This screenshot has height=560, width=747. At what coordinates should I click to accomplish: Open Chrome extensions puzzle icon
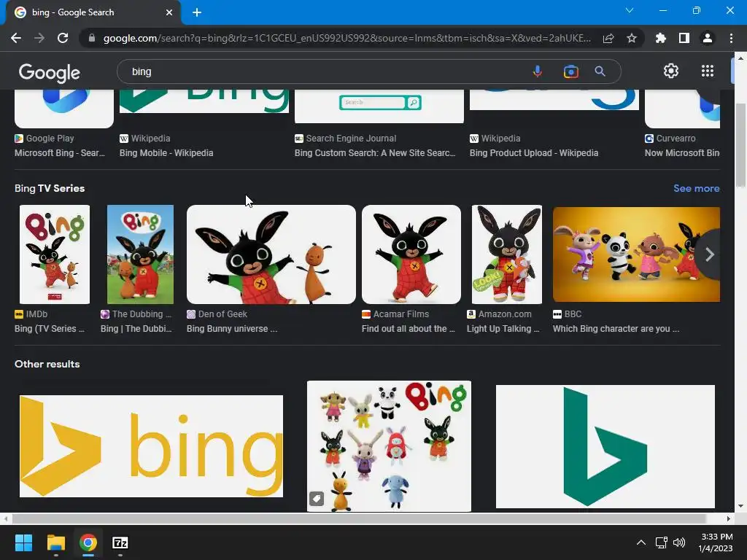coord(660,38)
